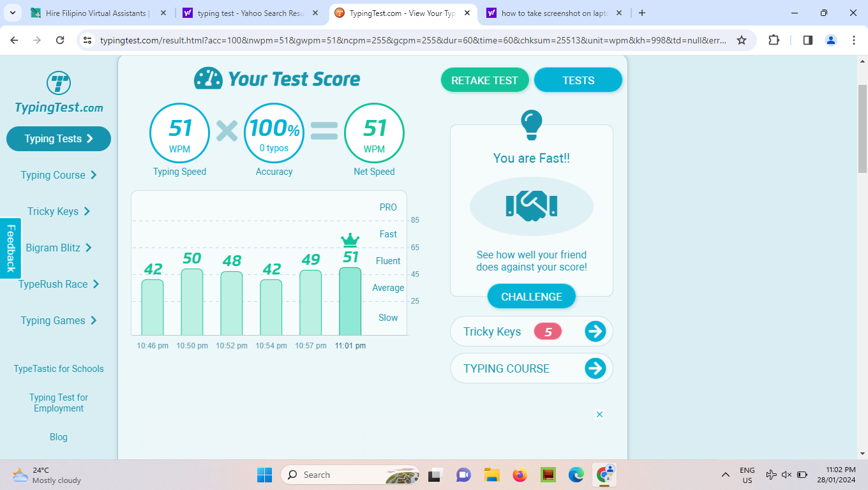Click the 10:50 pm bar showing 50
Screen dimensions: 868x490
[192, 302]
